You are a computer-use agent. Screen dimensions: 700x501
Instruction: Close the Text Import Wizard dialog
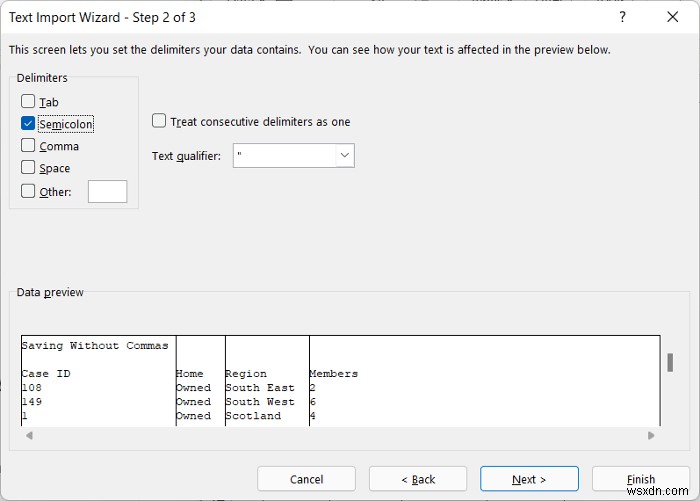tap(672, 17)
